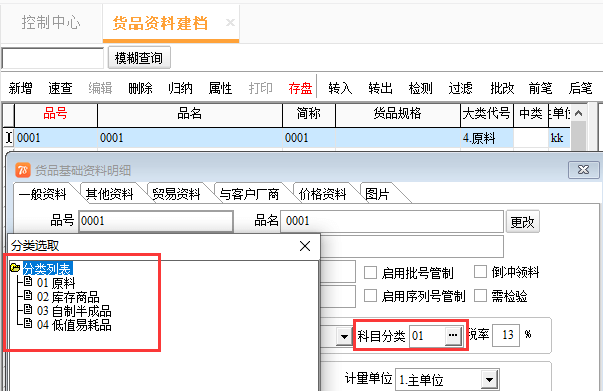The image size is (603, 391).
Task: Select 03 自制半成品 category
Action: [74, 311]
